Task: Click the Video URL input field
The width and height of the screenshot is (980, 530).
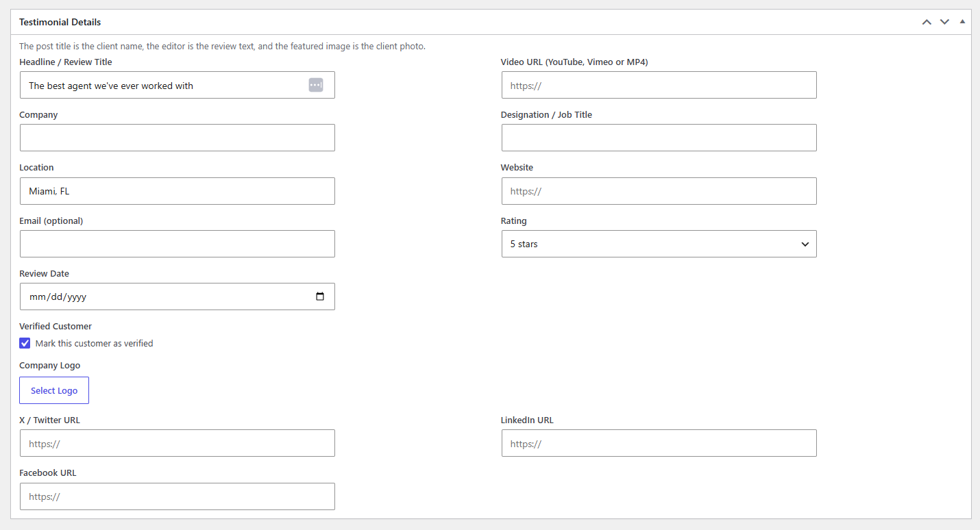Action: 659,85
